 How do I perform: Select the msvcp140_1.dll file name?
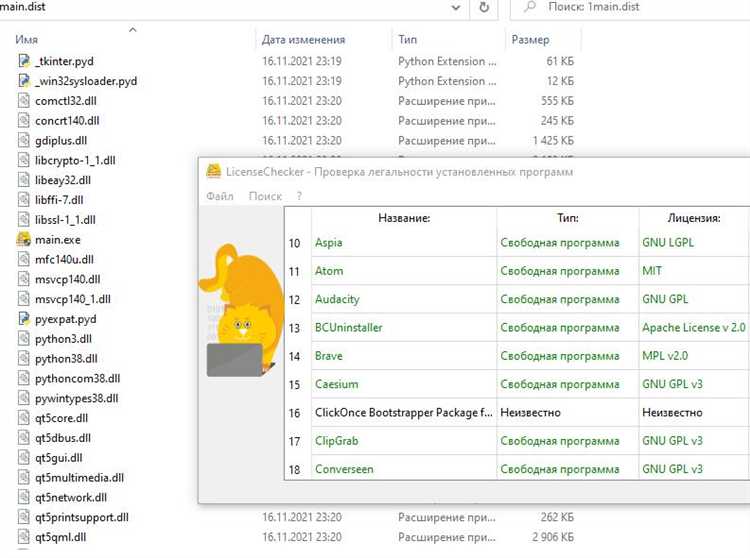(73, 299)
